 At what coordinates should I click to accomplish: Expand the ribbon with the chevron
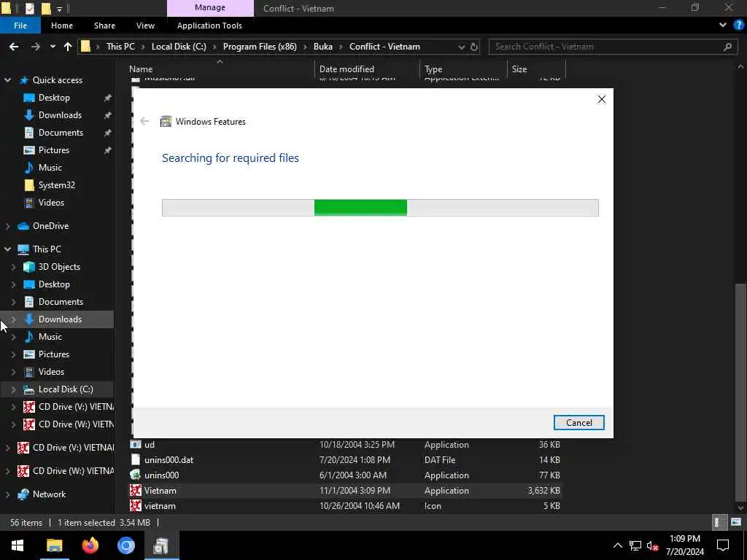click(x=723, y=25)
